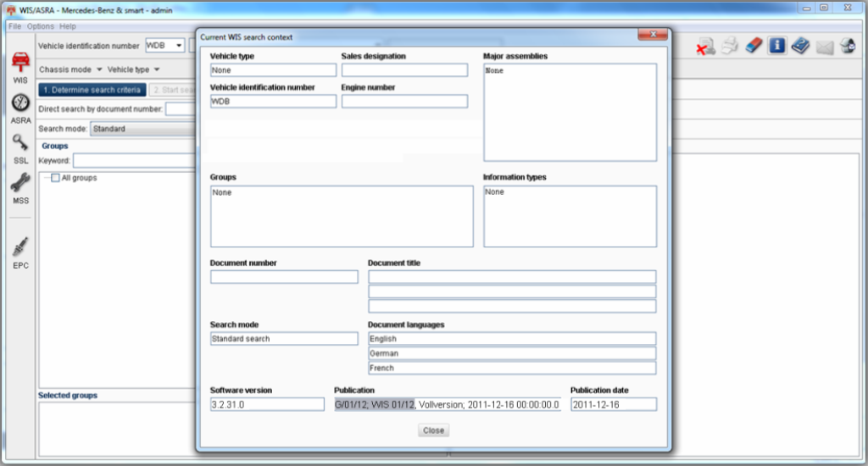Viewport: 868px width, 466px height.
Task: Click the Engine number field
Action: point(404,101)
